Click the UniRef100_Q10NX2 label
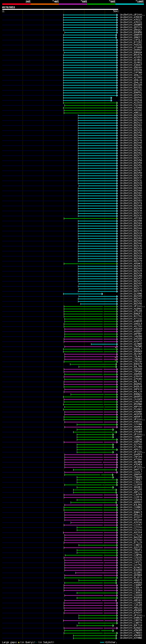Screen dimensions: 146x644 [131, 60]
